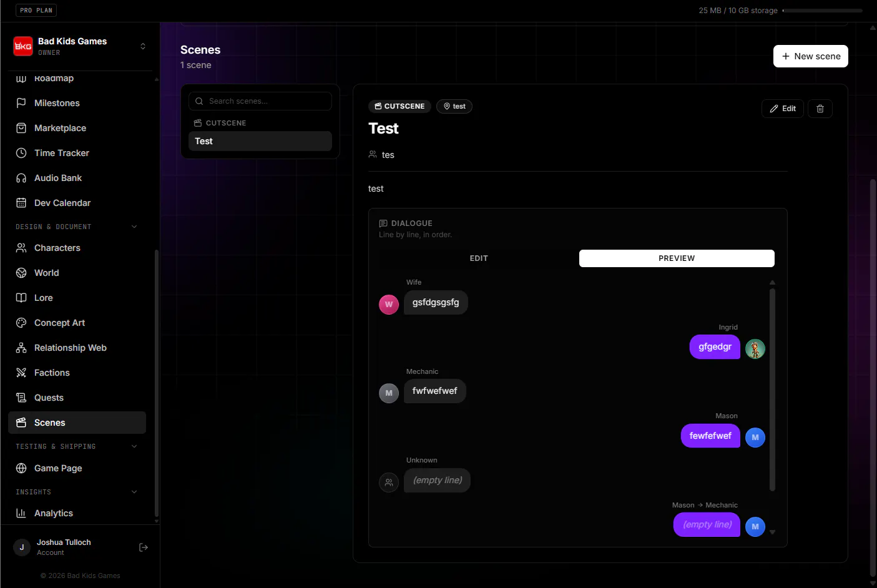Edit the Test scene

(x=782, y=109)
